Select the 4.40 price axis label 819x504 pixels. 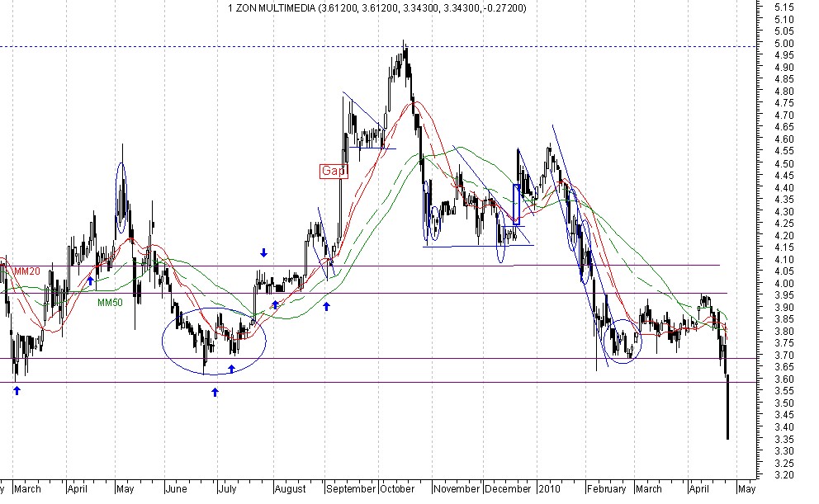(785, 188)
